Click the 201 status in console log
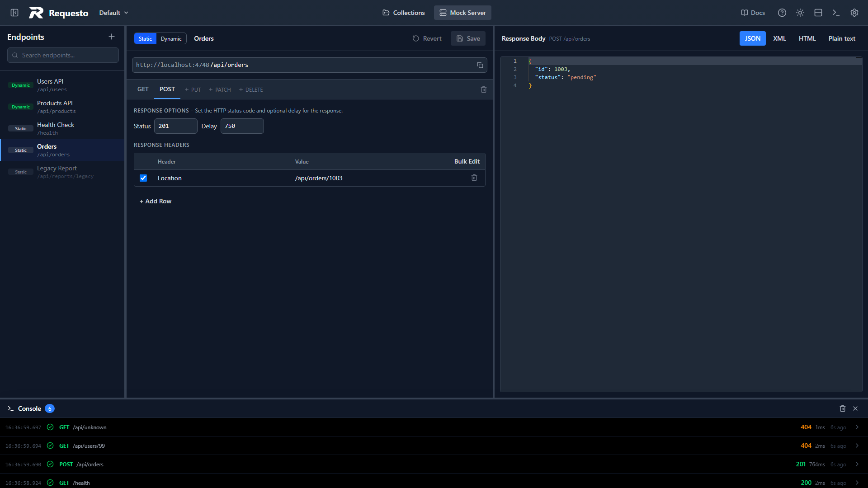Image resolution: width=868 pixels, height=488 pixels. point(801,465)
